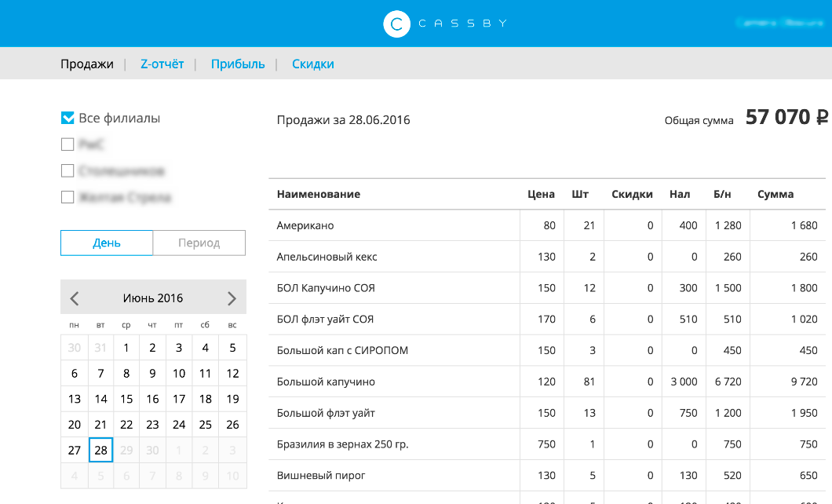This screenshot has width=832, height=504.
Task: Click the Наименование column header
Action: [x=319, y=194]
